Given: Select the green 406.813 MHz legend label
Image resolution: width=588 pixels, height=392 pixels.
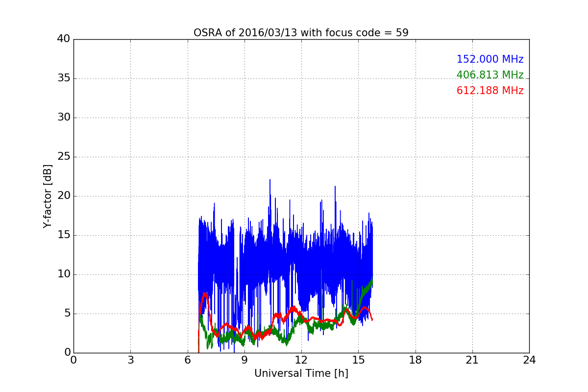Looking at the screenshot, I should pyautogui.click(x=490, y=75).
